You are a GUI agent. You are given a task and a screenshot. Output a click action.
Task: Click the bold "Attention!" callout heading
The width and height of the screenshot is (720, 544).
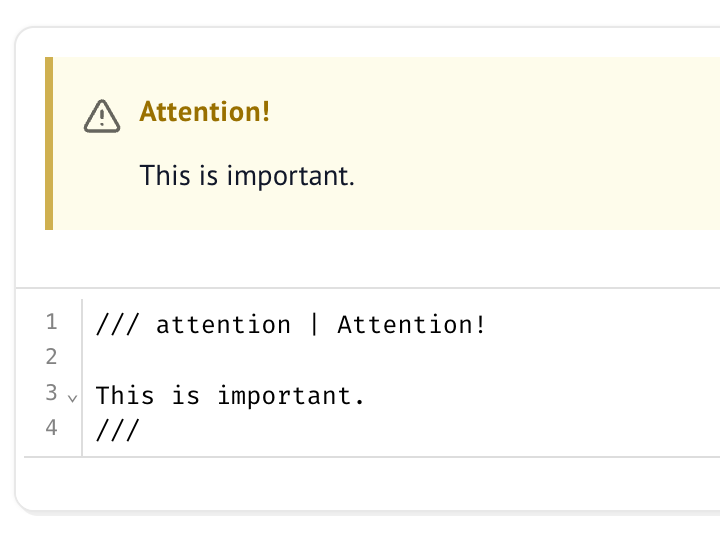[x=205, y=111]
